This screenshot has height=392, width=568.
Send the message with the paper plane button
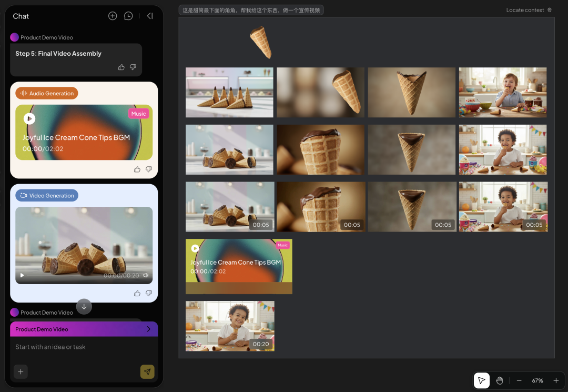[x=147, y=371]
